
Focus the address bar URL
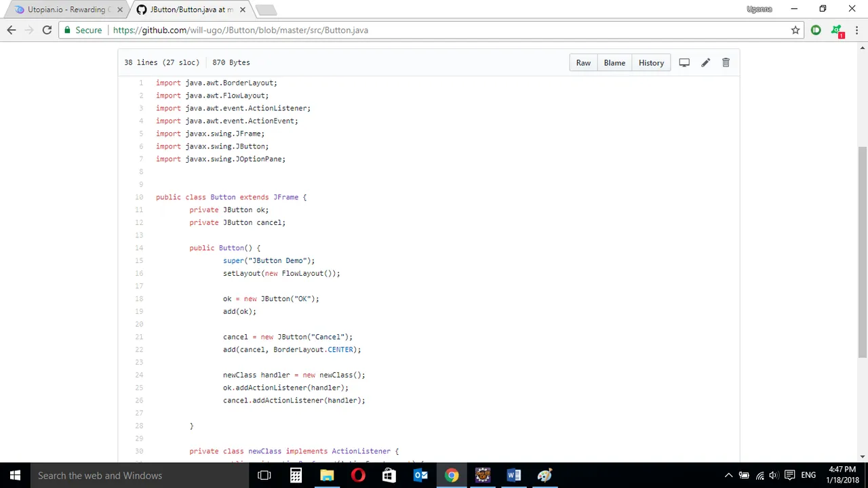[x=241, y=30]
